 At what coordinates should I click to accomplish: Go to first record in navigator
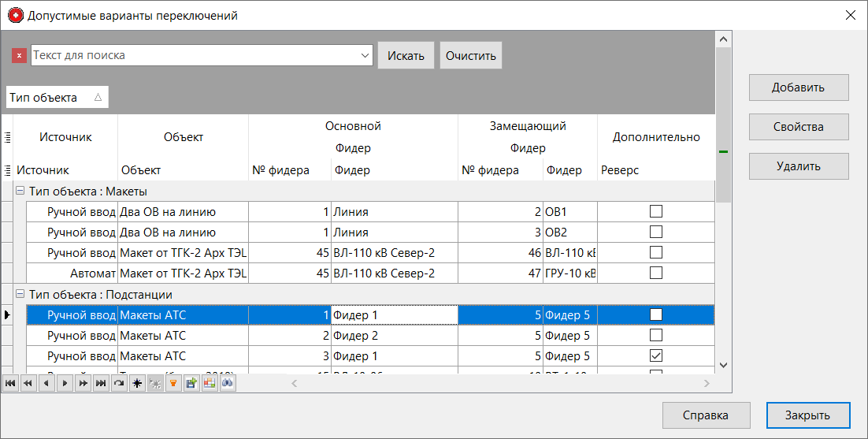[x=10, y=383]
